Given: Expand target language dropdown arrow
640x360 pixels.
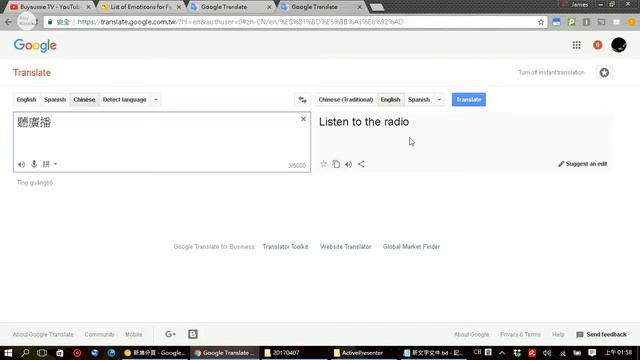Looking at the screenshot, I should point(439,100).
